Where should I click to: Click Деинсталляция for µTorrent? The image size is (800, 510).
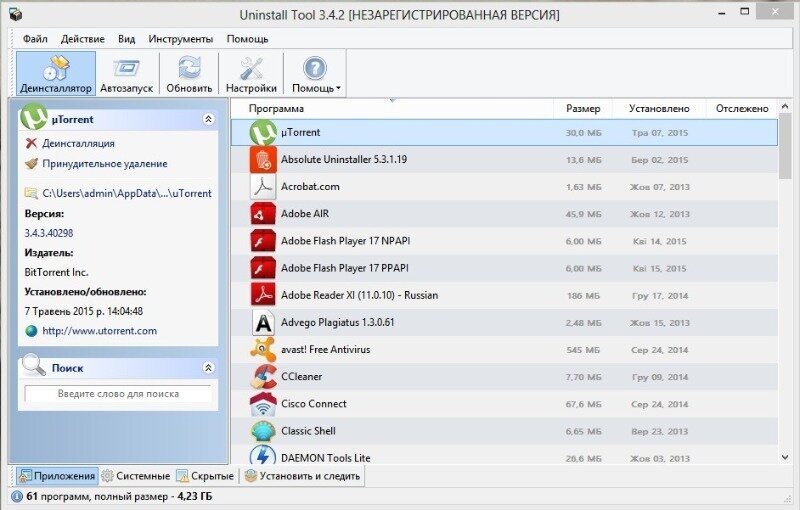coord(78,143)
